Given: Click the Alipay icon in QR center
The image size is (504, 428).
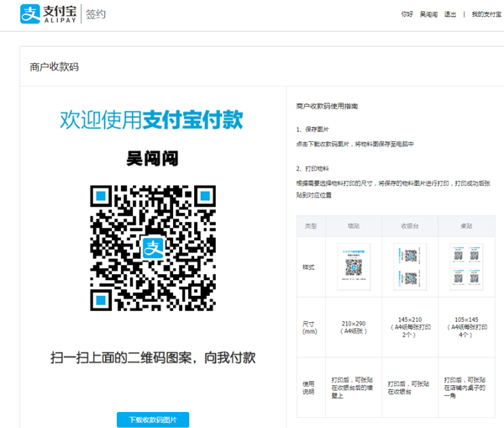Looking at the screenshot, I should [153, 248].
